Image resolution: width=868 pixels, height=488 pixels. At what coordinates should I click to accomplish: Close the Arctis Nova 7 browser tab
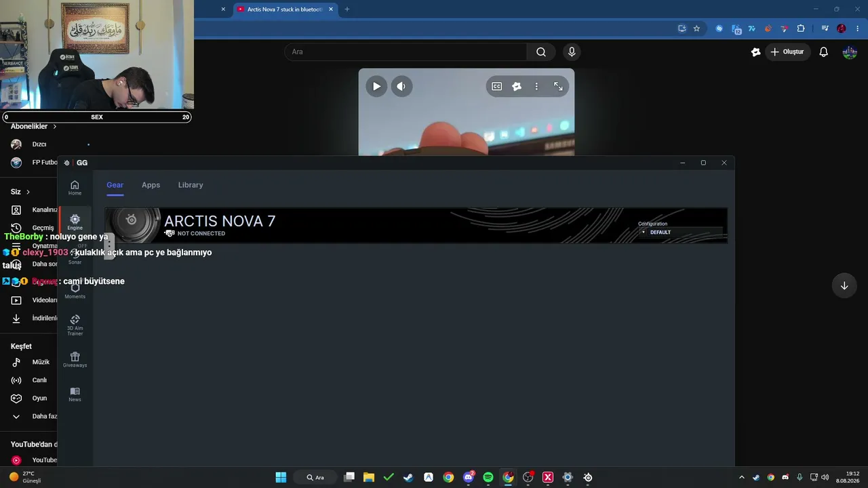(331, 9)
